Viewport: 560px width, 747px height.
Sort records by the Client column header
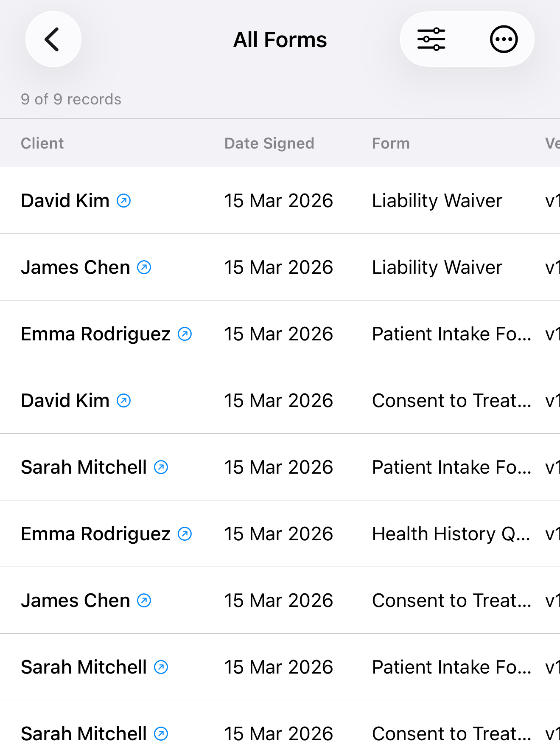[x=42, y=143]
